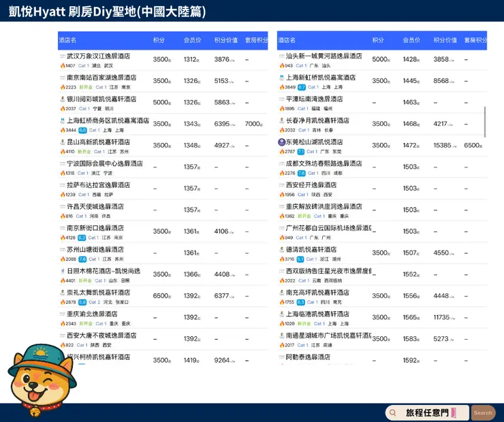Click the brand logo beside 银川阅彩城凯悦嘉轩酒店
The width and height of the screenshot is (504, 422).
(63, 99)
